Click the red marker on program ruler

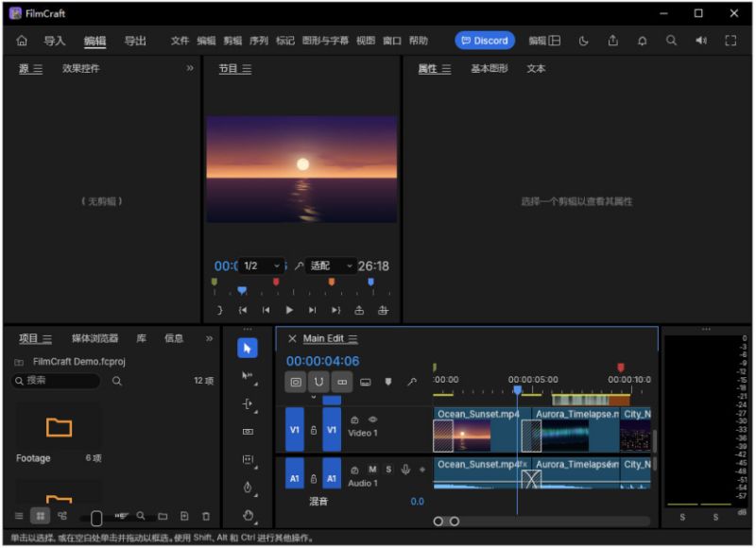coord(276,282)
